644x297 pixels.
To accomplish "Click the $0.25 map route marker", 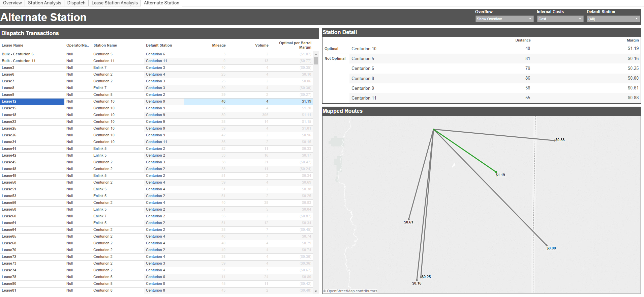I will [421, 277].
